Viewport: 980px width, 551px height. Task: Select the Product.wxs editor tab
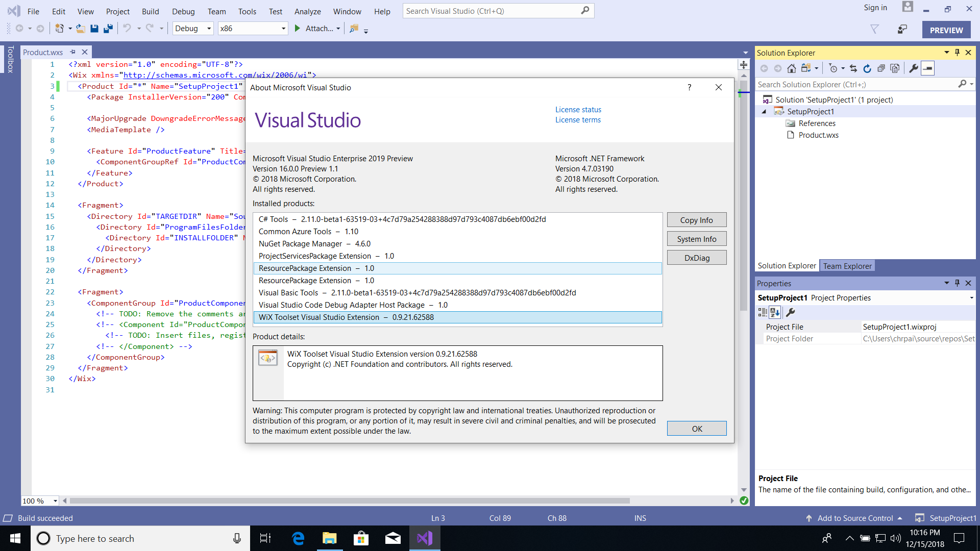tap(43, 52)
